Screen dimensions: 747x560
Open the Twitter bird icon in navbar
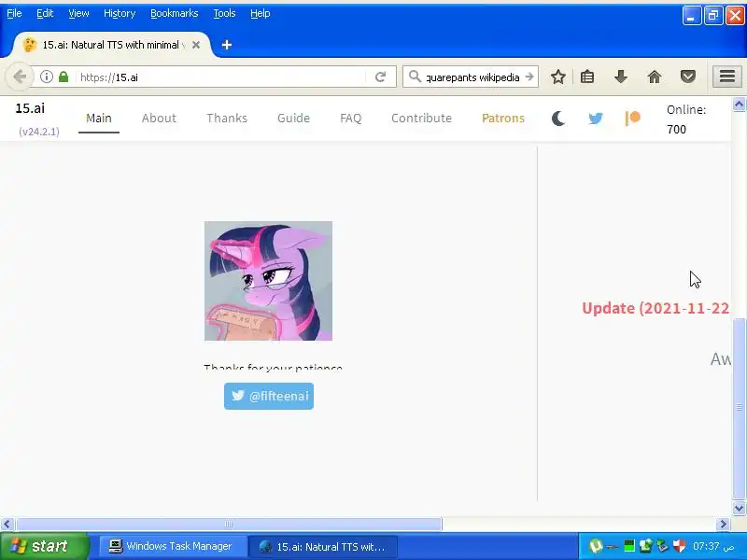click(596, 119)
